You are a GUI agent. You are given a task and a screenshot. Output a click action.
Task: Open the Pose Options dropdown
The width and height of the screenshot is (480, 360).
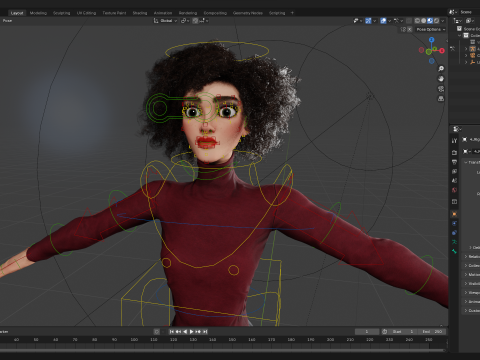pyautogui.click(x=431, y=29)
